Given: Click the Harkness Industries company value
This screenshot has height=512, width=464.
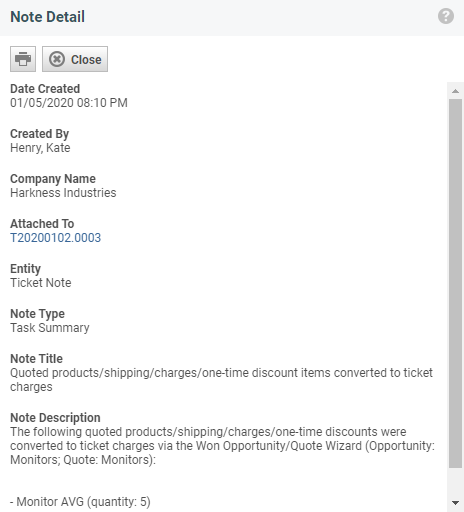Looking at the screenshot, I should 63,193.
